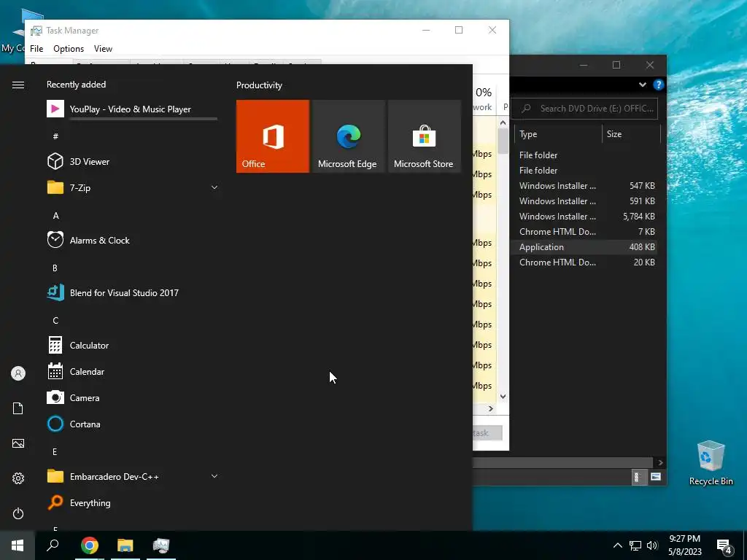Click Task Manager horizontal scroll right arrow
Image resolution: width=747 pixels, height=560 pixels.
coord(491,408)
